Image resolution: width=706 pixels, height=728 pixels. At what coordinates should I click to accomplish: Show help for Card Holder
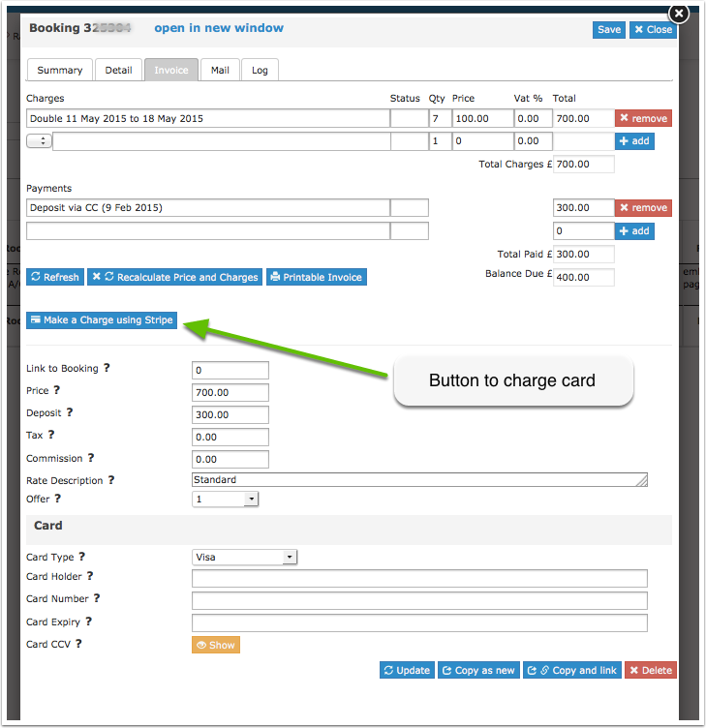click(x=90, y=576)
